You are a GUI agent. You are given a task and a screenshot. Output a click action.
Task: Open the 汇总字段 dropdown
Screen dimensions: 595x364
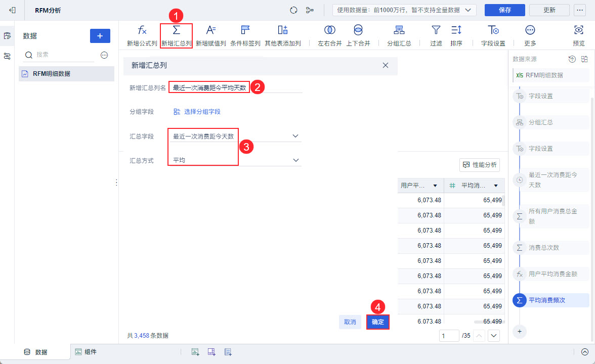point(235,136)
